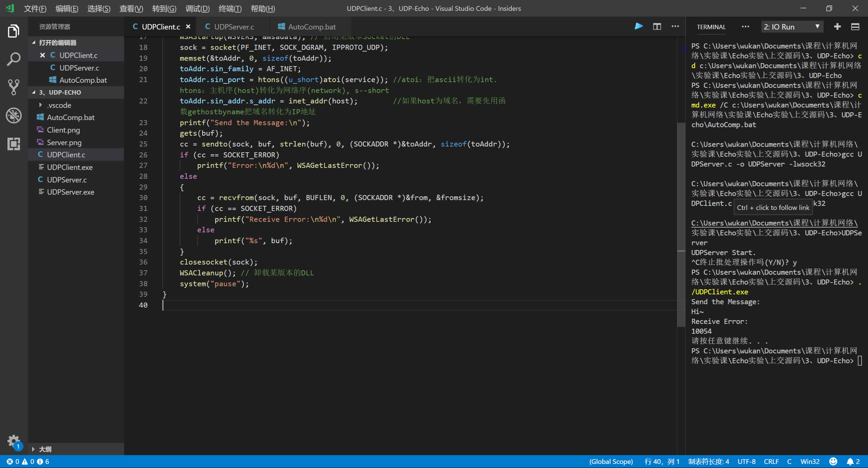Open the Source Control view
This screenshot has width=868, height=468.
click(x=14, y=87)
